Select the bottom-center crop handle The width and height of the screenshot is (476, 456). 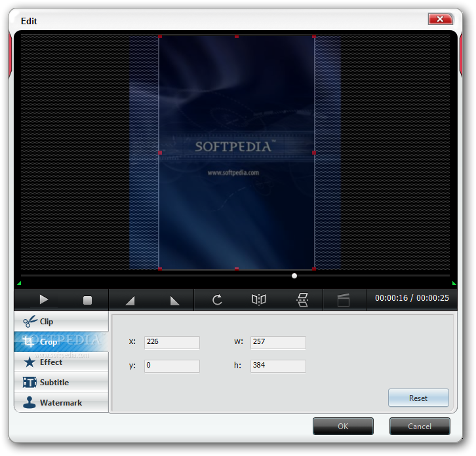click(x=237, y=269)
